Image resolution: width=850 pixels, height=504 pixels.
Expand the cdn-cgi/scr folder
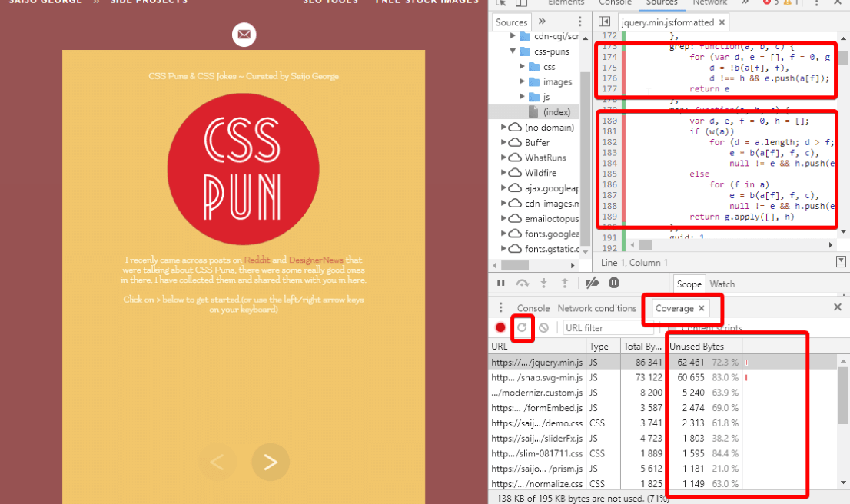point(513,36)
